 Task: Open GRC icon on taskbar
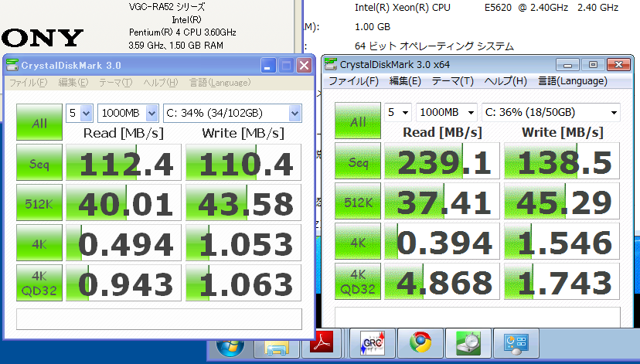click(373, 343)
